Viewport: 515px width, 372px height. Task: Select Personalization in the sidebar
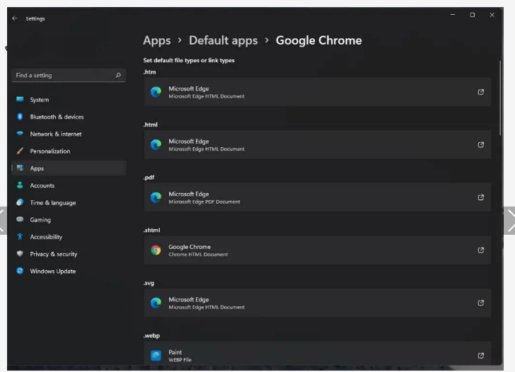click(69, 151)
